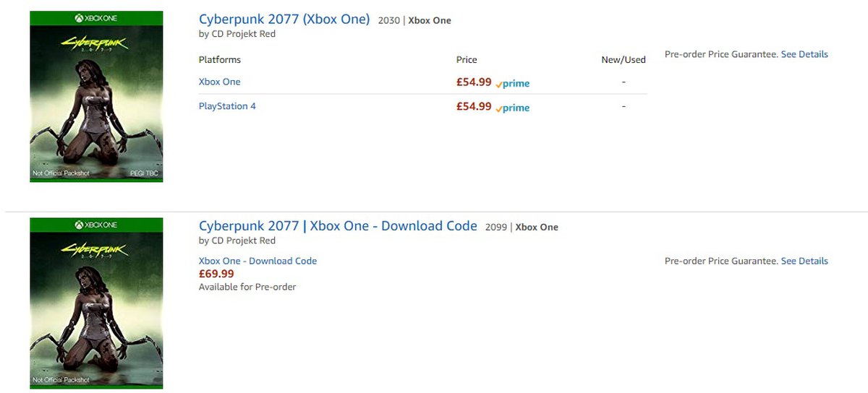Click the Prime badge in the Xbox One row

tap(513, 83)
